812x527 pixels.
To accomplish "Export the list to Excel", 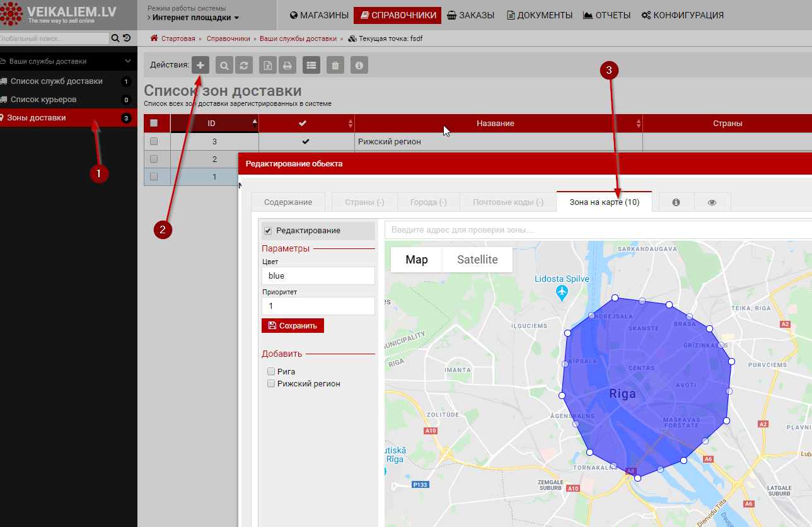I will point(268,65).
